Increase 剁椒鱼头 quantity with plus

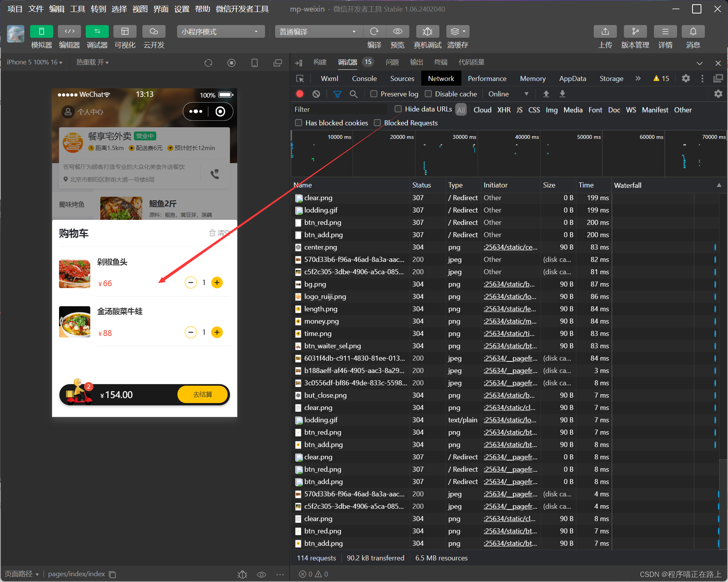(x=217, y=283)
